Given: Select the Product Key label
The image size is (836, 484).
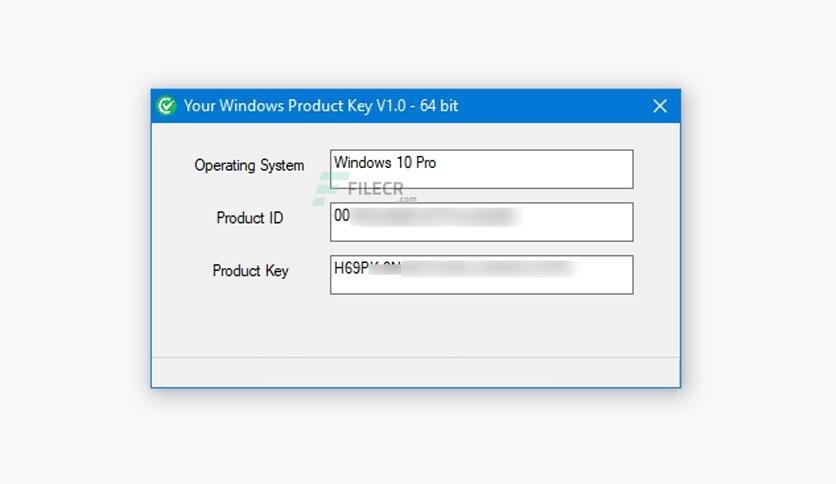Looking at the screenshot, I should pos(250,271).
